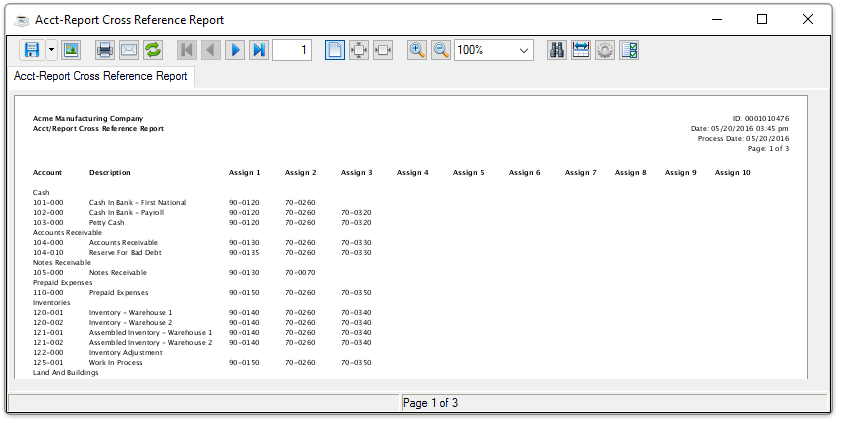Toggle fit page width view

(359, 50)
